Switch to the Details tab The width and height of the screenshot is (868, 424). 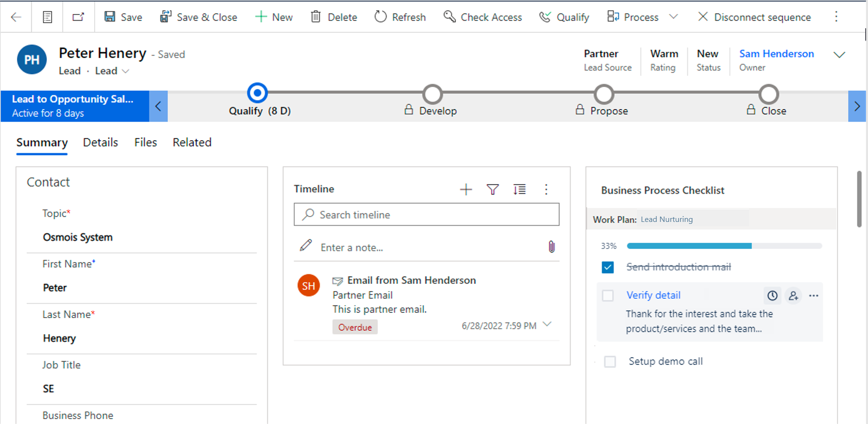tap(101, 143)
